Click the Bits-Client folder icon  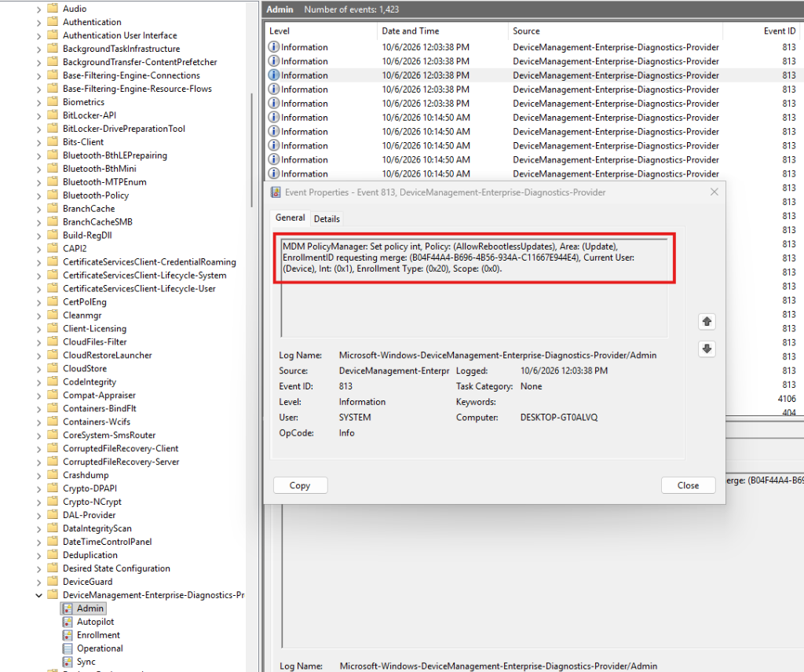pyautogui.click(x=53, y=142)
